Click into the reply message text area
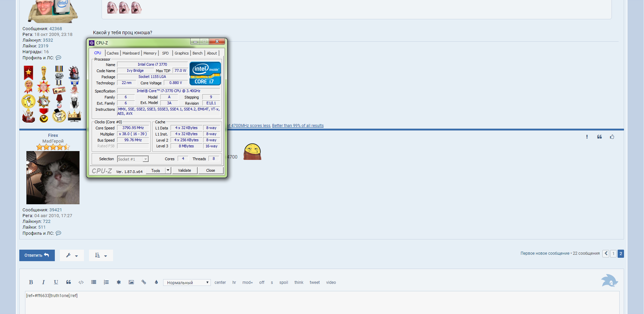This screenshot has width=644, height=314. click(321, 303)
